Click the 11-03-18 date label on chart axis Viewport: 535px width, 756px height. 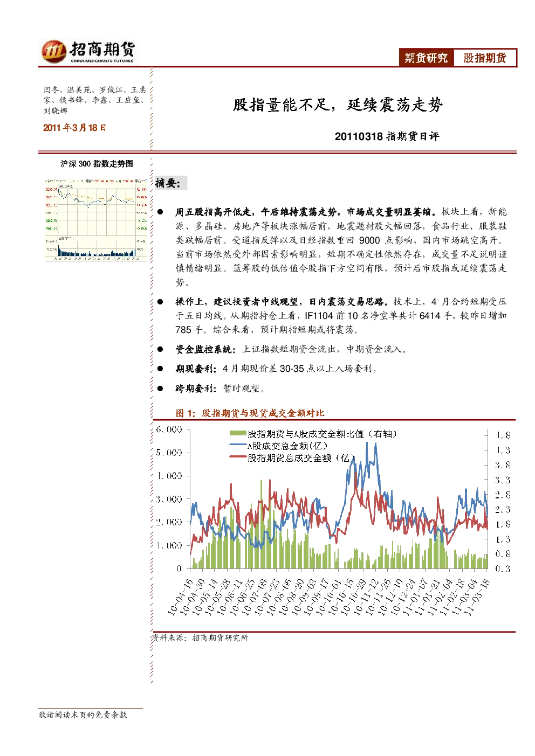tap(477, 596)
